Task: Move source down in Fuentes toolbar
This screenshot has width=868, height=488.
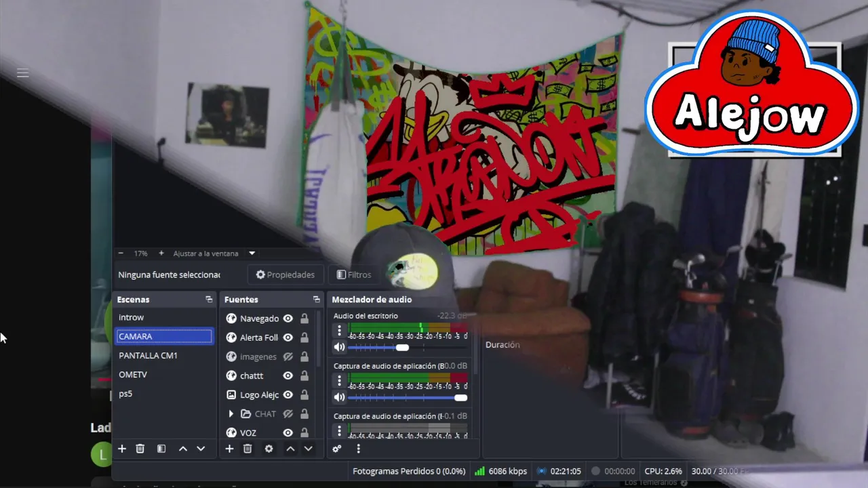Action: [x=308, y=449]
